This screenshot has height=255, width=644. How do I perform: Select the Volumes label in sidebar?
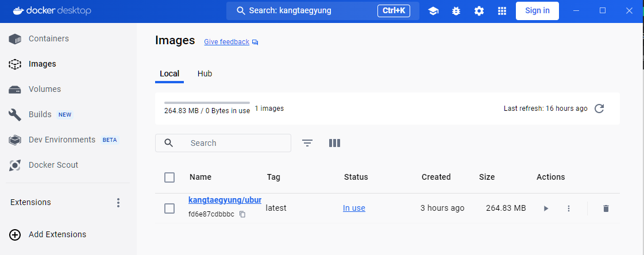[45, 89]
